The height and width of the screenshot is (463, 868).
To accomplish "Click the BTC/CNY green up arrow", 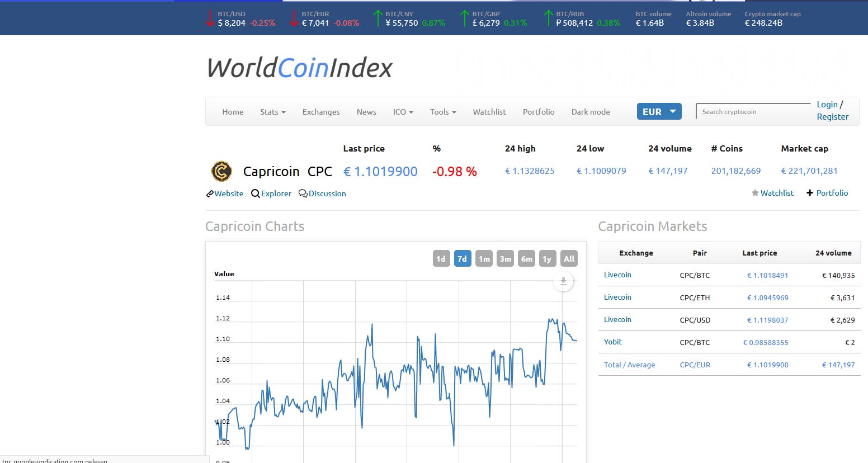I will click(378, 18).
